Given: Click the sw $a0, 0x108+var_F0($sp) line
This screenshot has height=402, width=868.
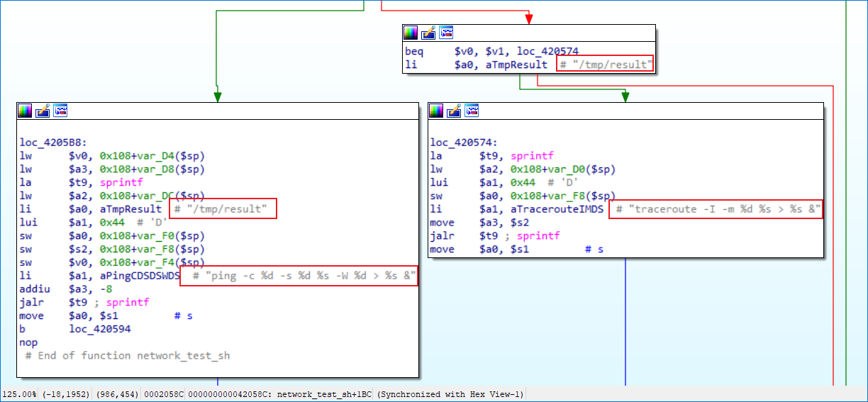Looking at the screenshot, I should (112, 235).
